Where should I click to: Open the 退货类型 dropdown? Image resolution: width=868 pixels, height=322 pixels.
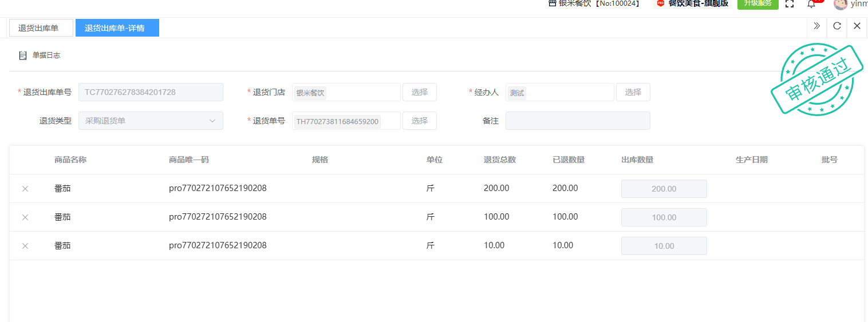coord(151,121)
